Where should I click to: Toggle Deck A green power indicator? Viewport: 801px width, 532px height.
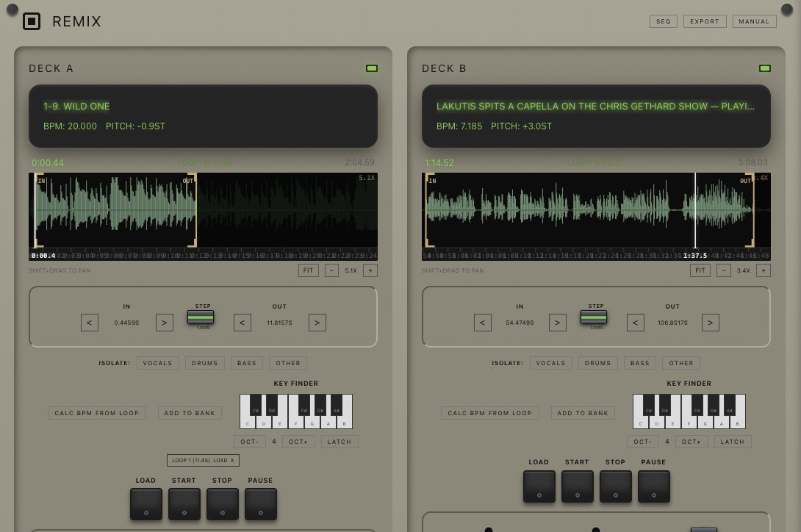[372, 68]
